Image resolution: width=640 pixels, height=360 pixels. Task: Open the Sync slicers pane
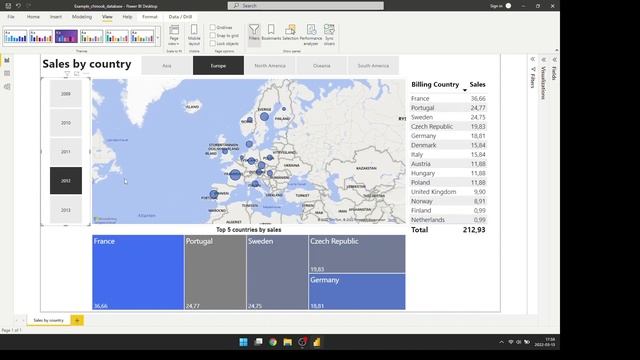[x=329, y=34]
